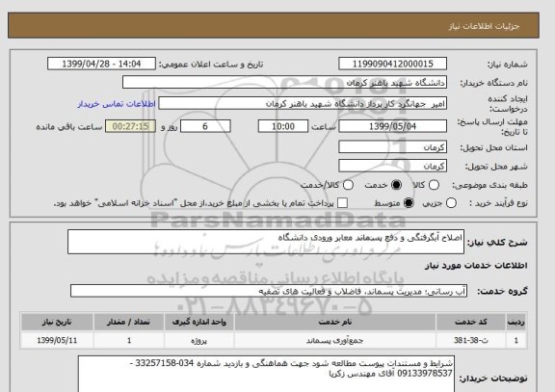Image resolution: width=555 pixels, height=392 pixels.
Task: Click the نام خدمت column header
Action: [x=335, y=322]
